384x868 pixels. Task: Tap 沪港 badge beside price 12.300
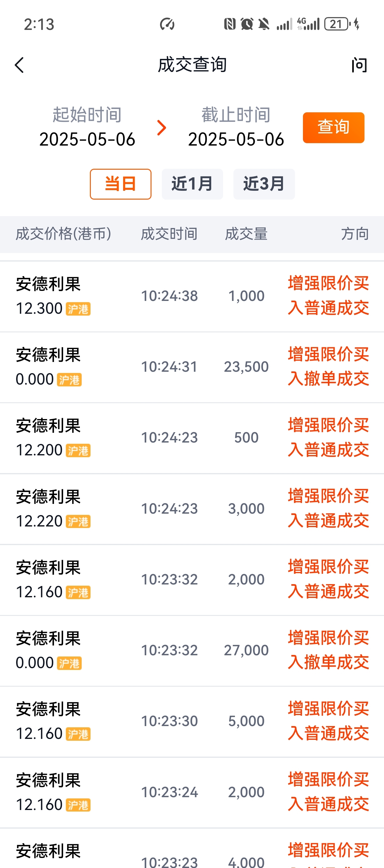78,309
